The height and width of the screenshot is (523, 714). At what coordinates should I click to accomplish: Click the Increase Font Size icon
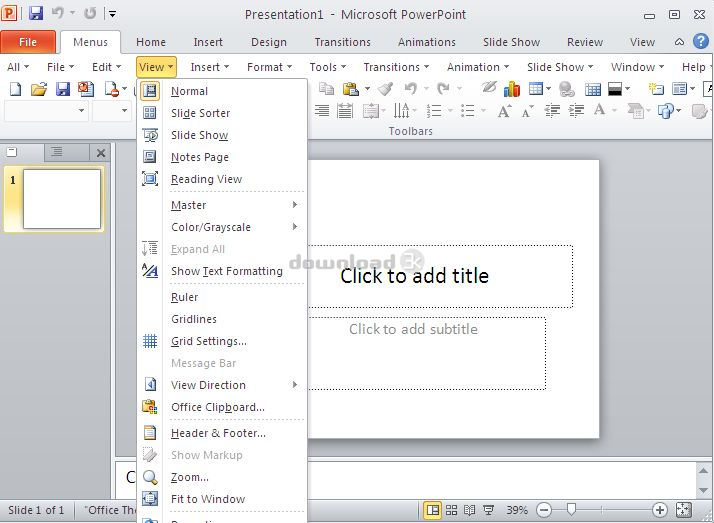504,111
